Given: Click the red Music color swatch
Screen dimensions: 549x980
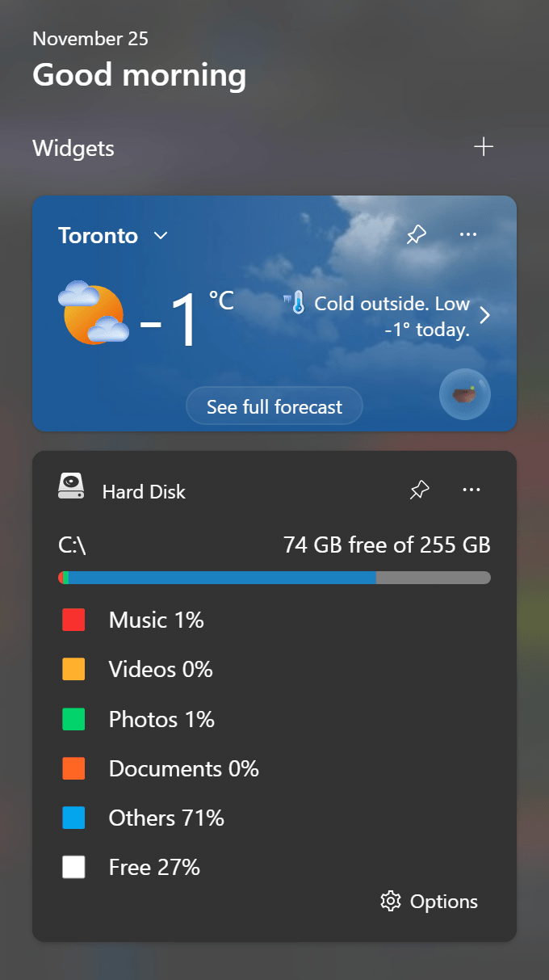Looking at the screenshot, I should (73, 620).
